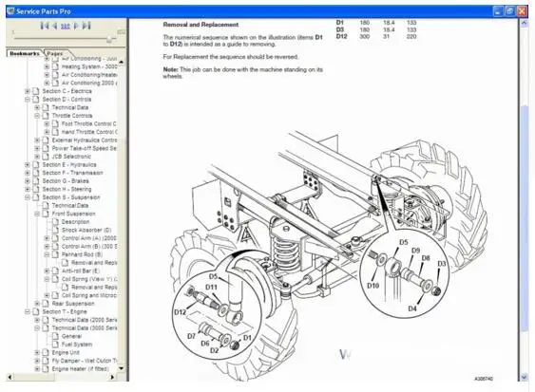Click the blue page number link
535x392 pixels.
click(x=66, y=26)
